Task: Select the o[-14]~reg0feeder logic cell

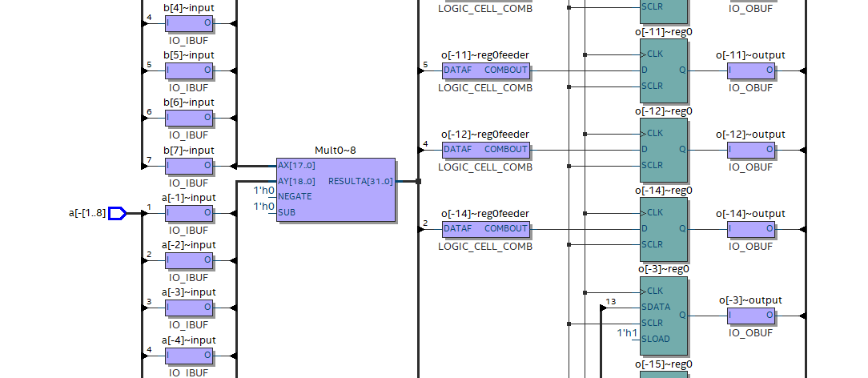Action: click(485, 228)
